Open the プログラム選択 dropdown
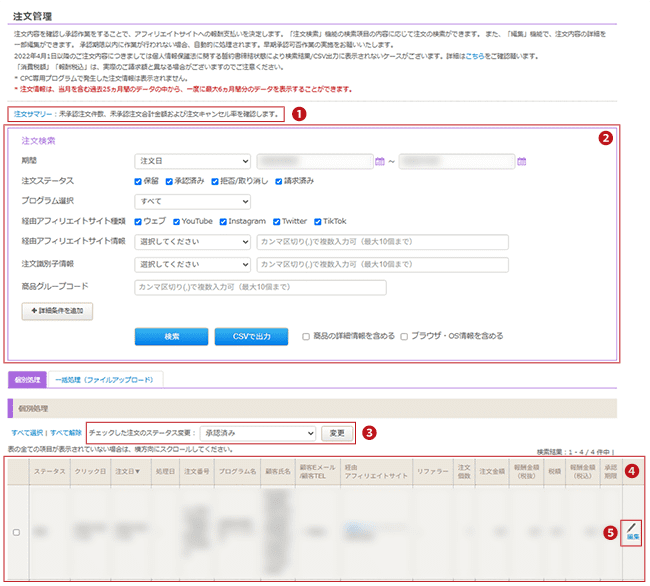 (x=192, y=201)
